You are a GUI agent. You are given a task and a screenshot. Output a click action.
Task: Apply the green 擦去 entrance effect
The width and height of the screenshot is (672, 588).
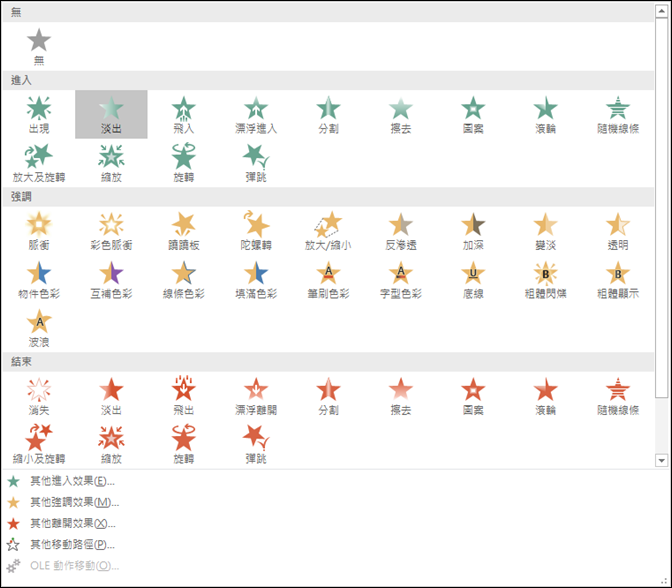(x=401, y=114)
